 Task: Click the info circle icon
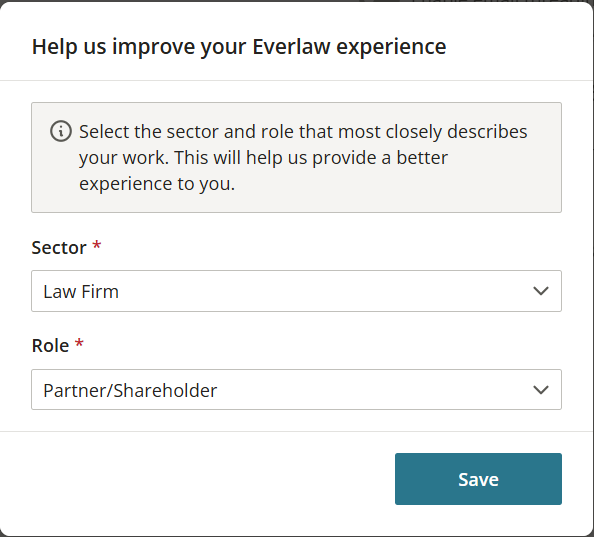coord(61,131)
